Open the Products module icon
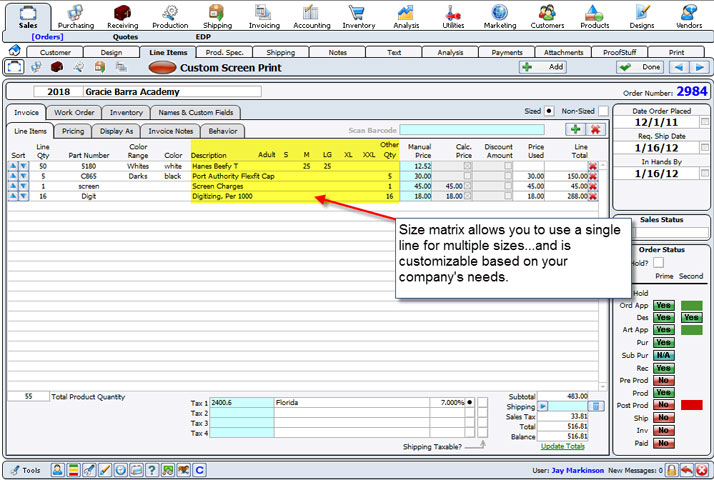Screen dimensions: 714x480 tap(594, 17)
